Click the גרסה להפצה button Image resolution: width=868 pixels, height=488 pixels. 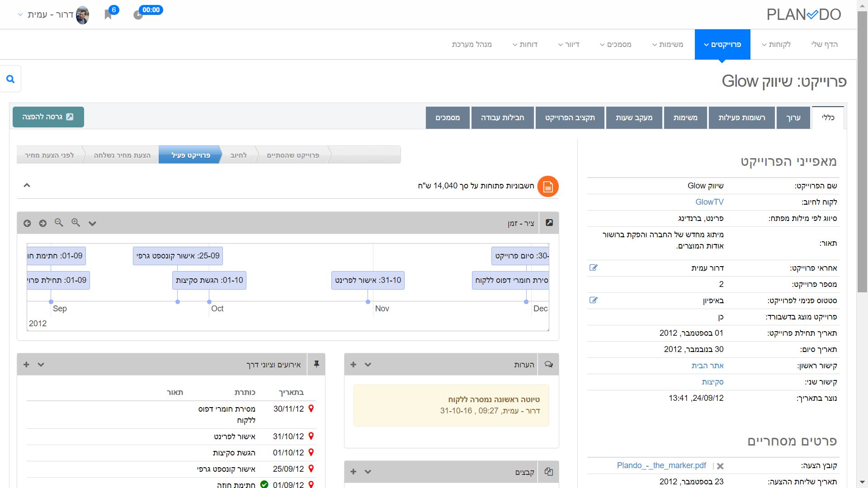[x=48, y=117]
